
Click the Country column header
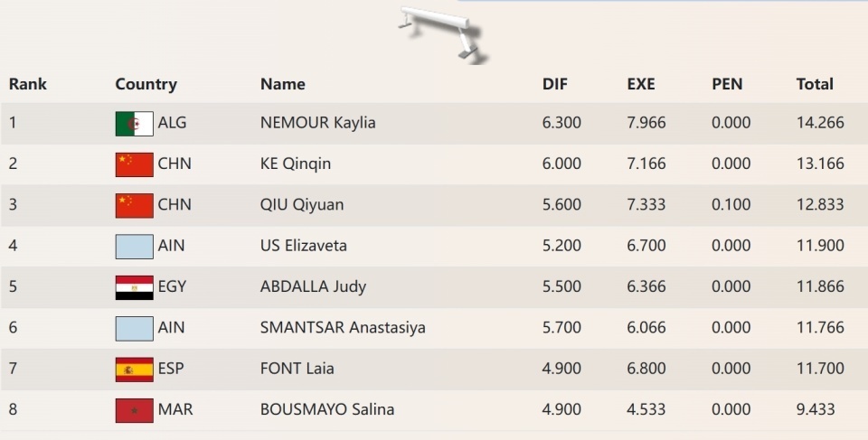coord(146,84)
